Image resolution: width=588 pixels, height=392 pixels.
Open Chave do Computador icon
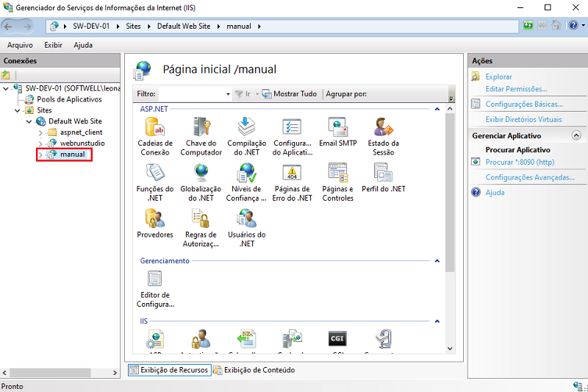201,136
